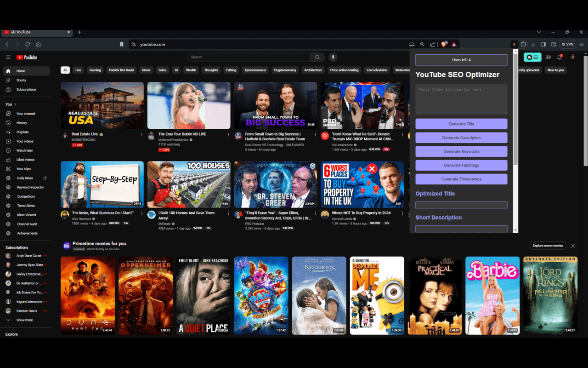Click the Explore more movies button
The width and height of the screenshot is (588, 368).
click(548, 246)
